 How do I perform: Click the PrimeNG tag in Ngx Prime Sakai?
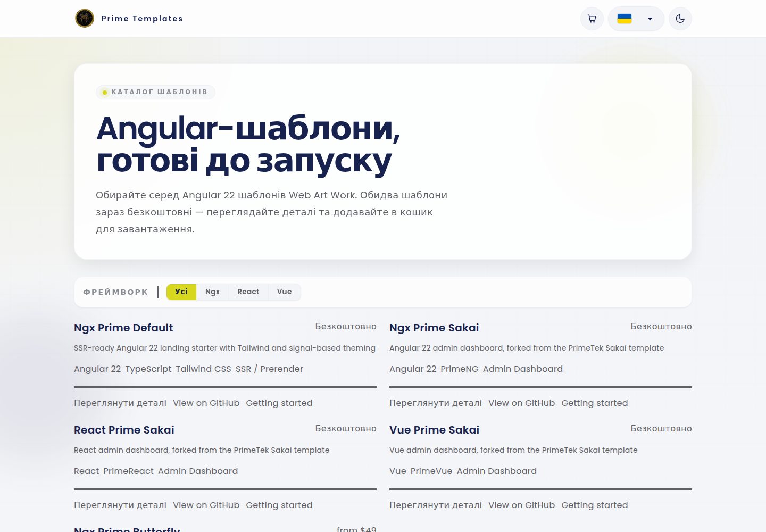(x=460, y=369)
